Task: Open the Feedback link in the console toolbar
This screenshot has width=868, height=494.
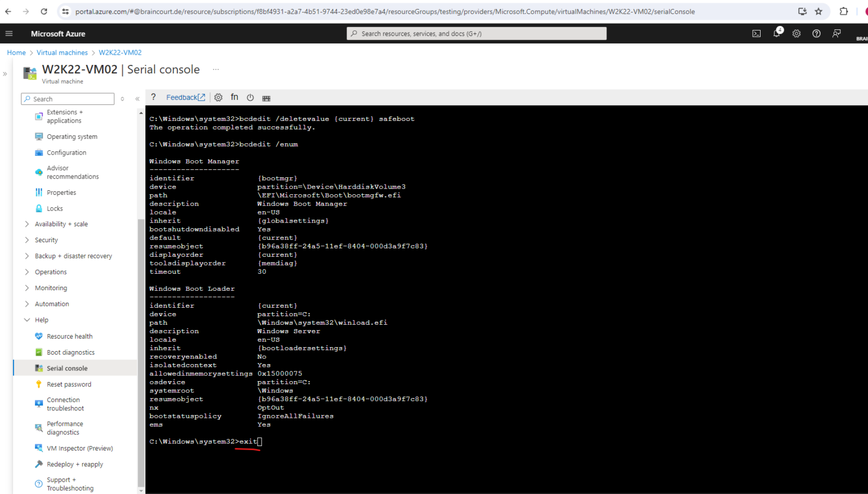Action: 182,97
